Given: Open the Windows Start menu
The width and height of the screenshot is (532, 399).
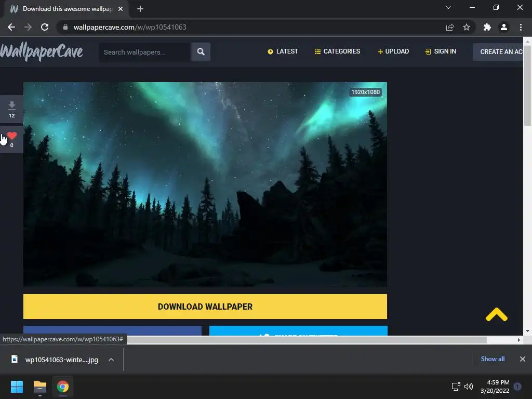Looking at the screenshot, I should coord(17,387).
